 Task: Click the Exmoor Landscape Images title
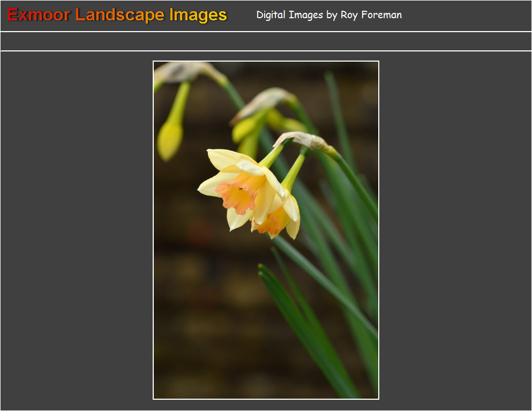point(117,15)
